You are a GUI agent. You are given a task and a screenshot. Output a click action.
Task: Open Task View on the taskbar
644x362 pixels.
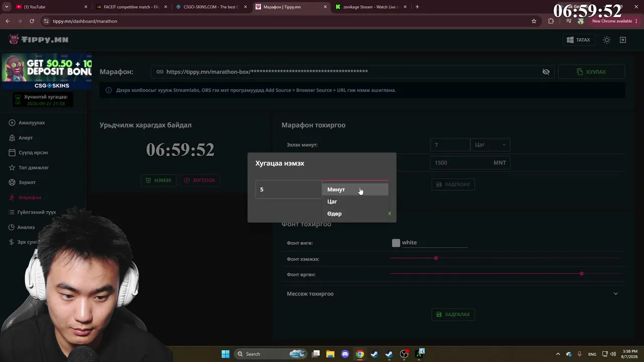pos(316,354)
